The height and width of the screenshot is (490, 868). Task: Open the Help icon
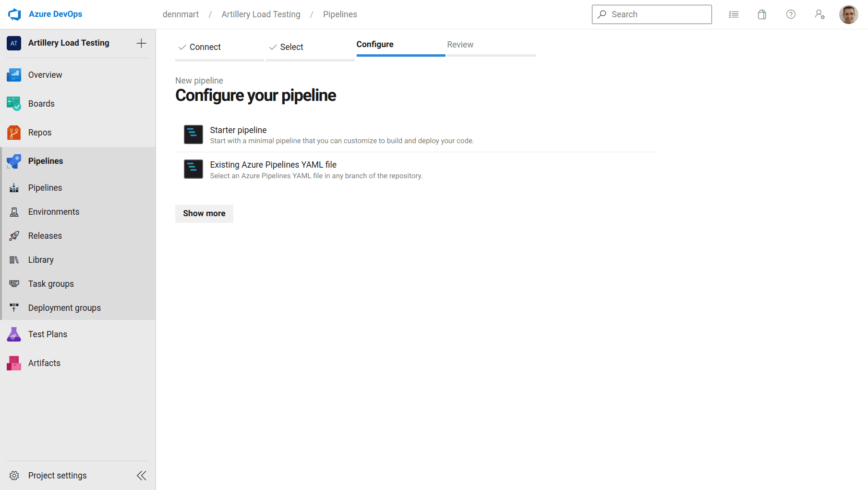pos(791,14)
